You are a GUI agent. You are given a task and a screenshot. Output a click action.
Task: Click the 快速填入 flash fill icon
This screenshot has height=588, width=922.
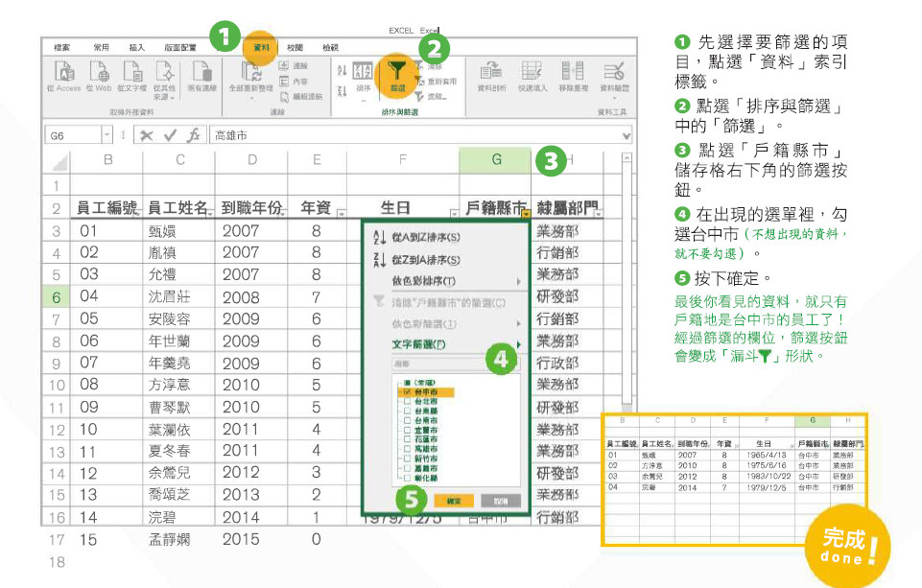tap(532, 71)
